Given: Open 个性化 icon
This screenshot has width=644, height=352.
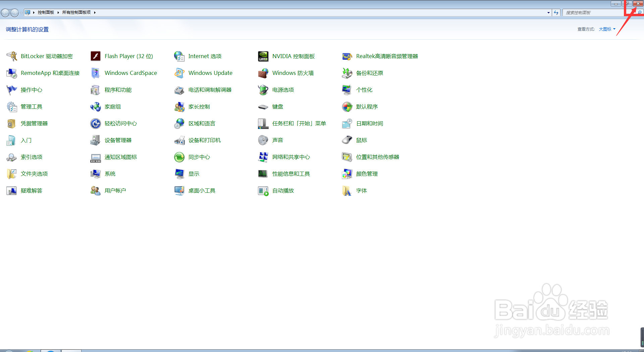Looking at the screenshot, I should [347, 90].
